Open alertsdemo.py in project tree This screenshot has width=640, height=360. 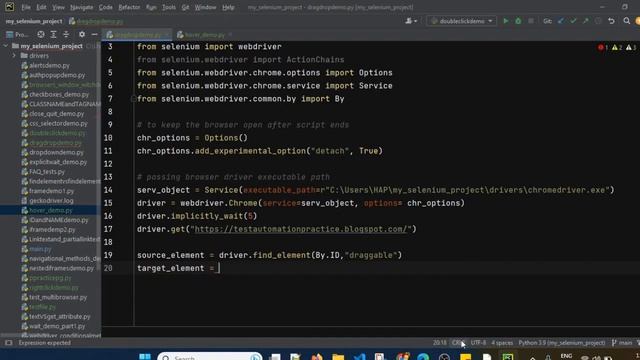click(49, 65)
